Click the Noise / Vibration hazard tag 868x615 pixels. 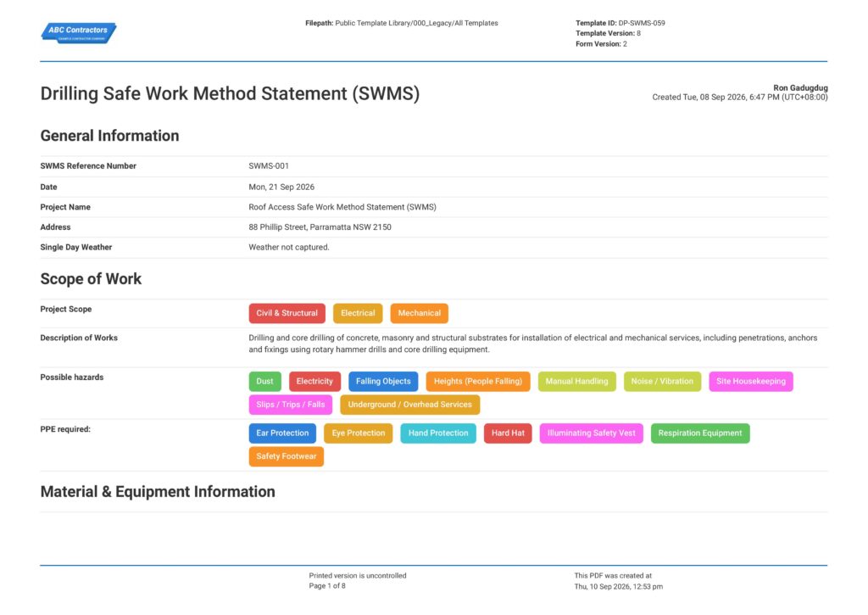[662, 381]
